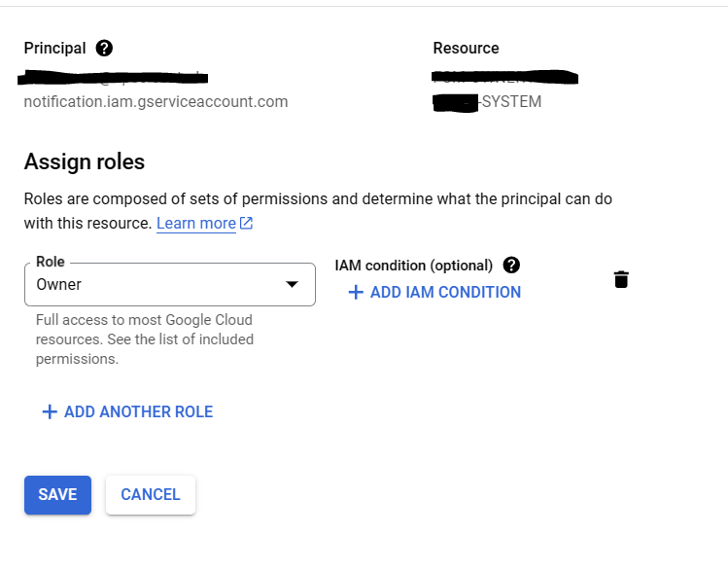Delete the Owner role with trash icon
Image resolution: width=728 pixels, height=570 pixels.
(x=621, y=280)
